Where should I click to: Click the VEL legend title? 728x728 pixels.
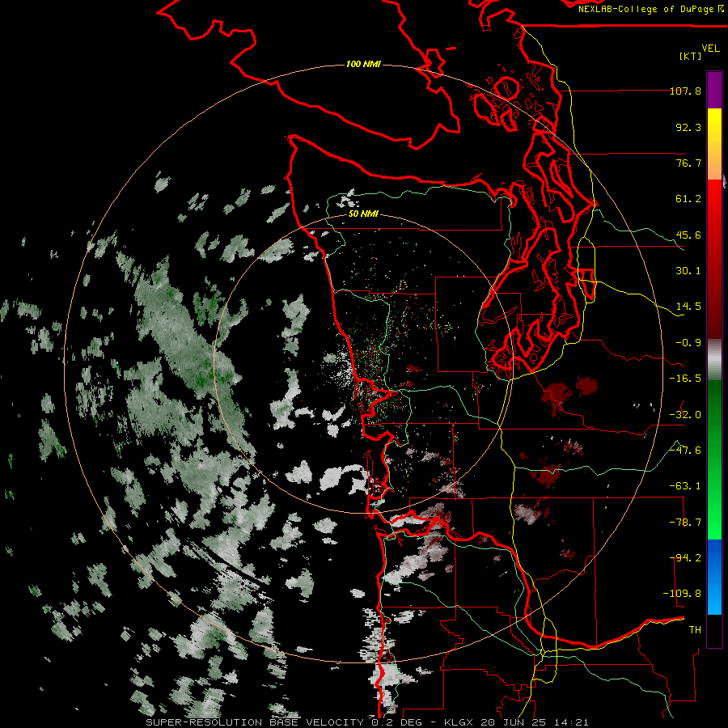click(710, 49)
